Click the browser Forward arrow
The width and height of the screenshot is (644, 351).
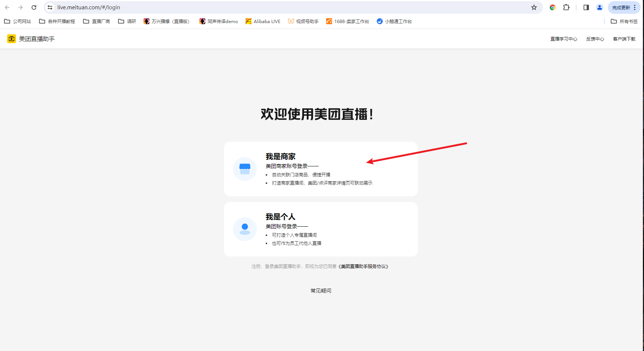(20, 7)
